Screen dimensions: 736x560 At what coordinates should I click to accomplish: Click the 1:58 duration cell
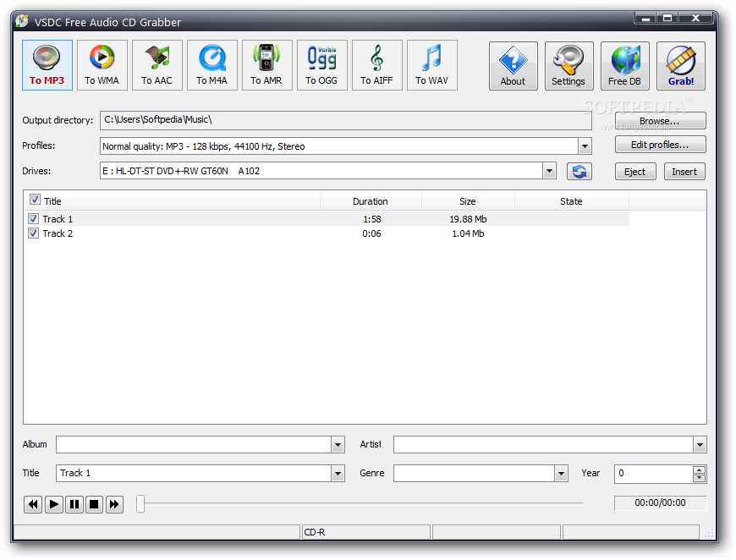(x=371, y=219)
